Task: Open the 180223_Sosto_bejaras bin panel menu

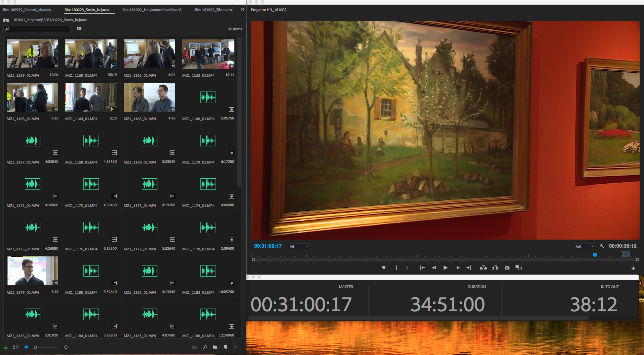Action: click(x=113, y=10)
